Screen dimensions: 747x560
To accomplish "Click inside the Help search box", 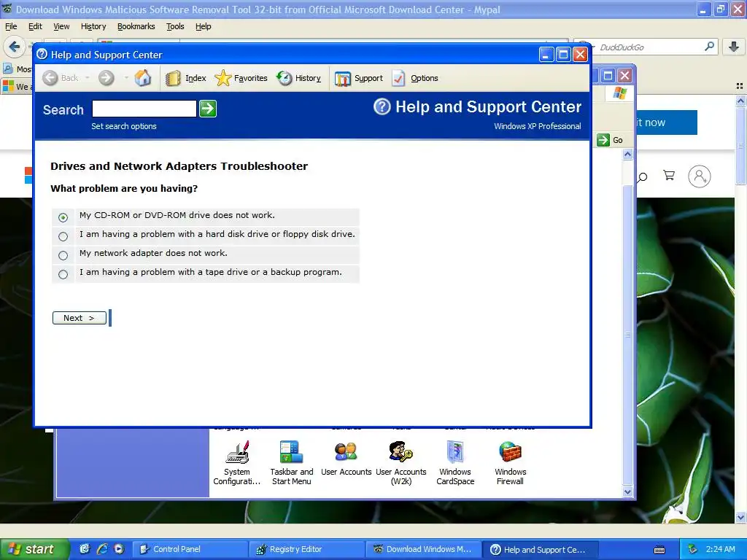I will (144, 109).
